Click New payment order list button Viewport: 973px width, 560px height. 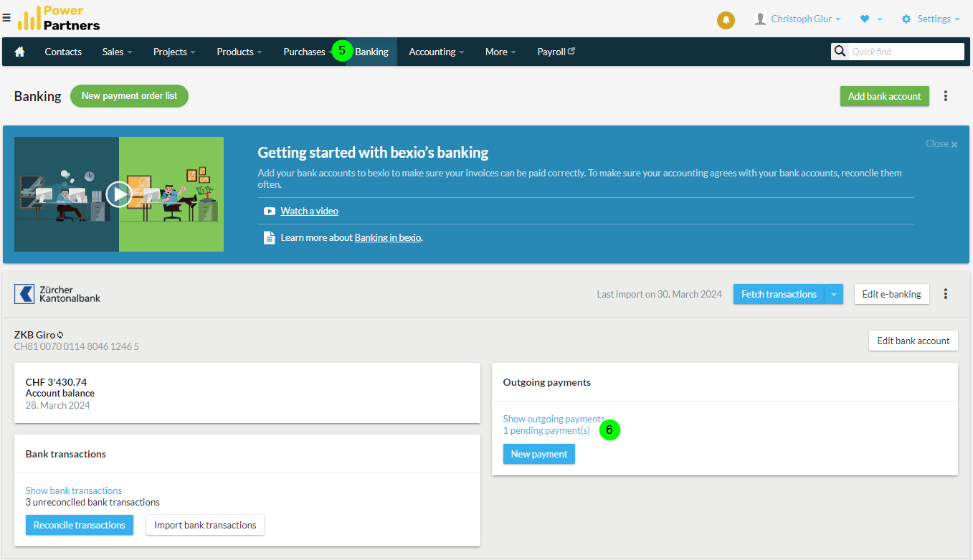point(129,96)
